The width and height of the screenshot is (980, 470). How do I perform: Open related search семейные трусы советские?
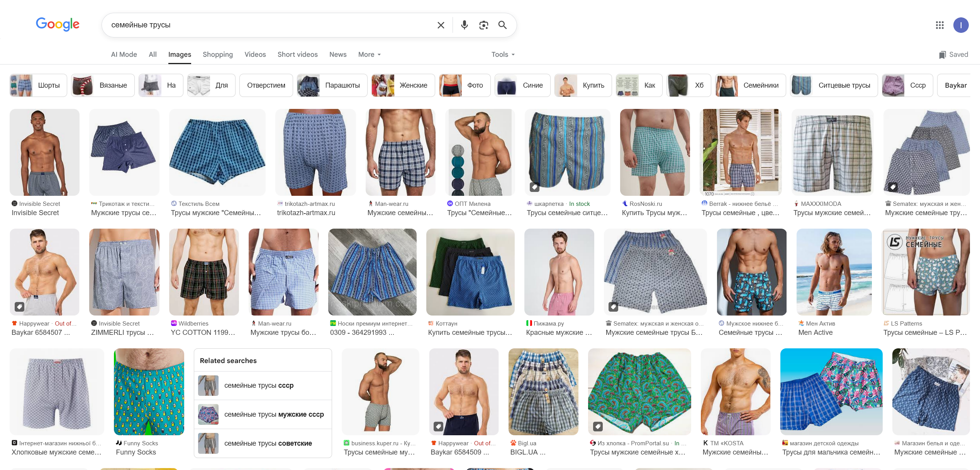click(x=263, y=443)
